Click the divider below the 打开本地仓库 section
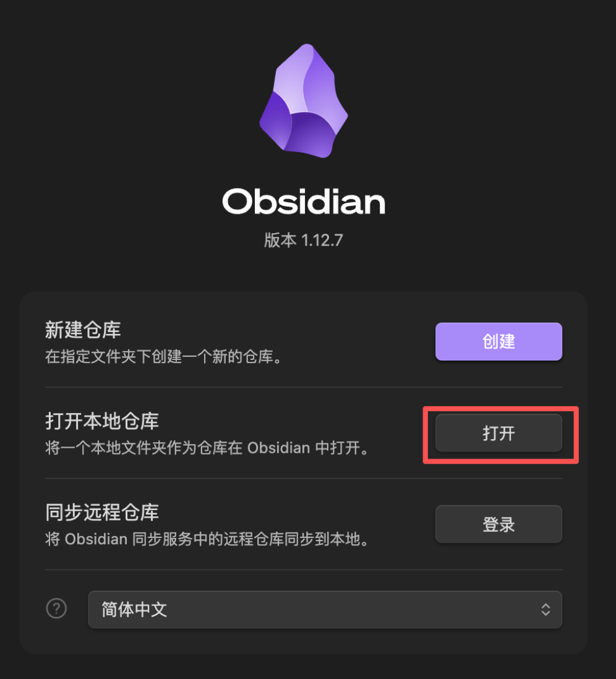Viewport: 616px width, 679px height. pyautogui.click(x=304, y=478)
